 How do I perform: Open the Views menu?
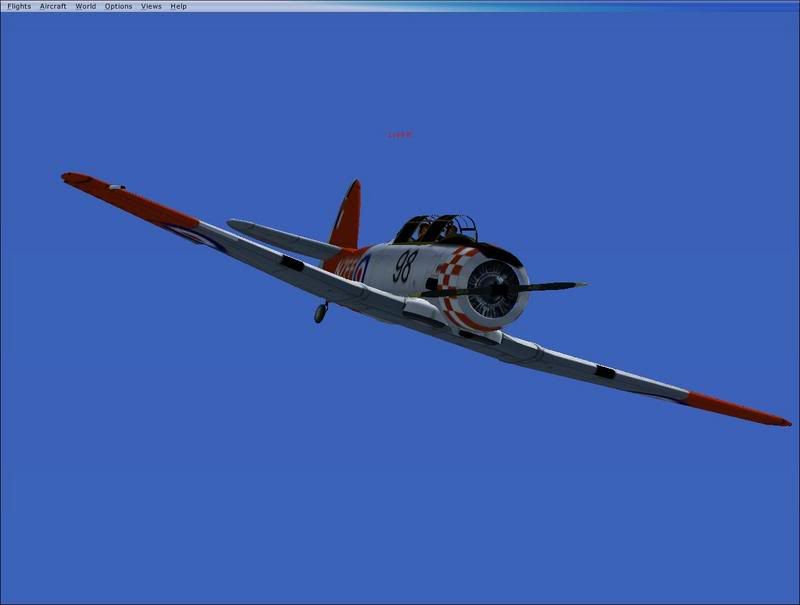coord(150,5)
